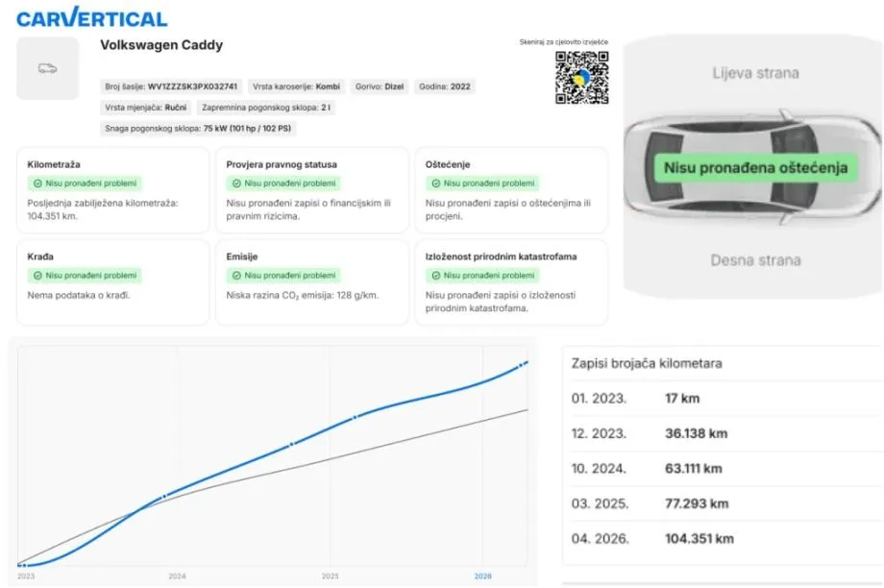This screenshot has width=884, height=588.
Task: Click Zapremnina pogonskog sklopa: 2 l tag
Action: [266, 108]
